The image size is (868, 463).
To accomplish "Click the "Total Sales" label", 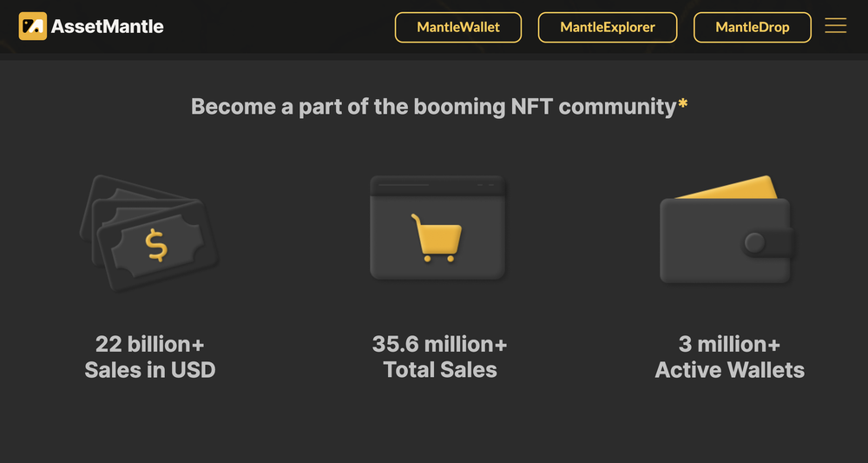I will pyautogui.click(x=440, y=370).
